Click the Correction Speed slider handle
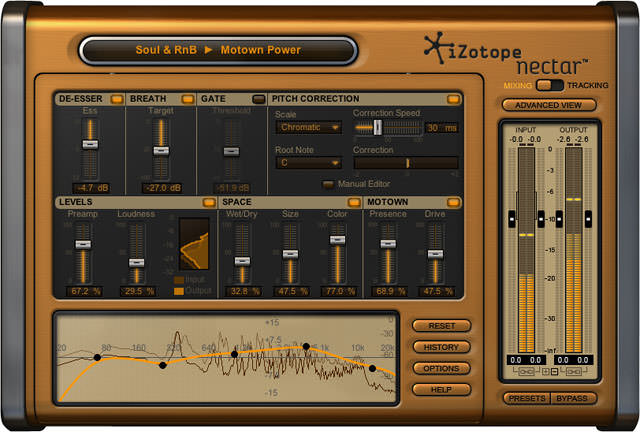 [x=378, y=127]
